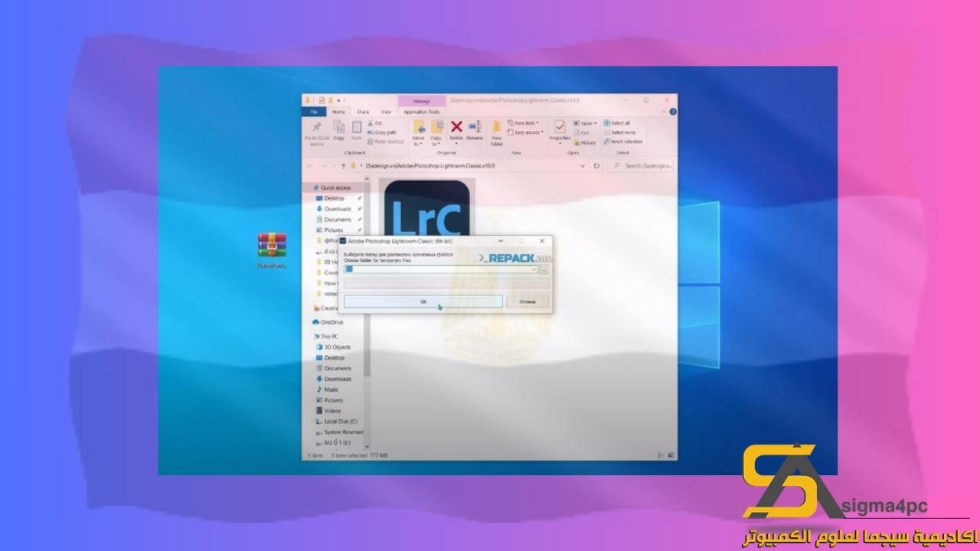Click the Manage contextual tab header
Image resolution: width=980 pixels, height=551 pixels.
click(422, 101)
